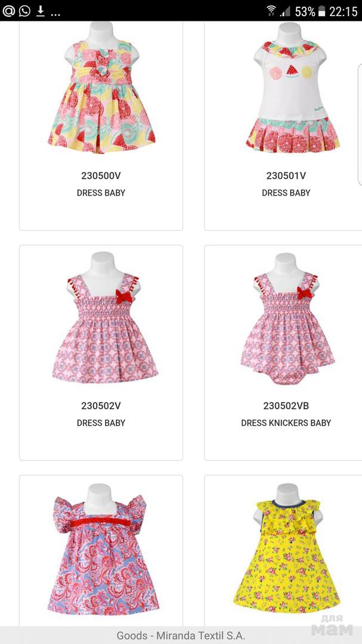Image resolution: width=362 pixels, height=644 pixels.
Task: Tap the Goods - Miranda Textil S.A. title bar
Action: coord(181,636)
